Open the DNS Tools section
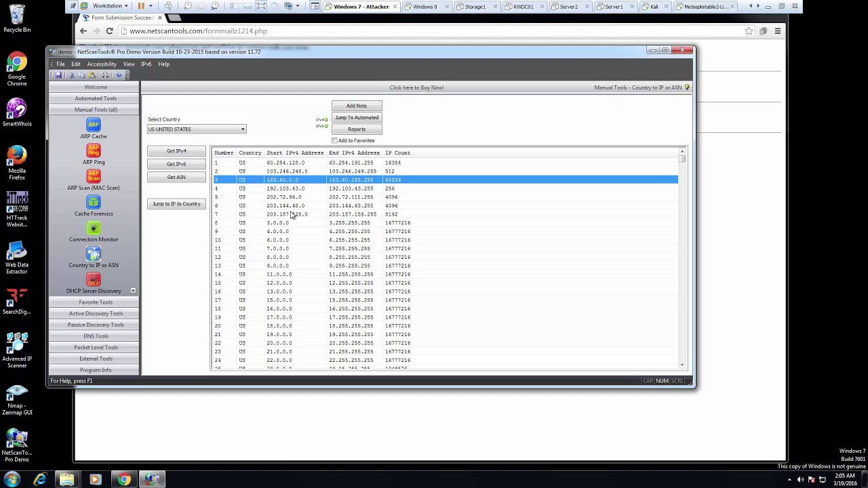868x488 pixels. point(96,336)
